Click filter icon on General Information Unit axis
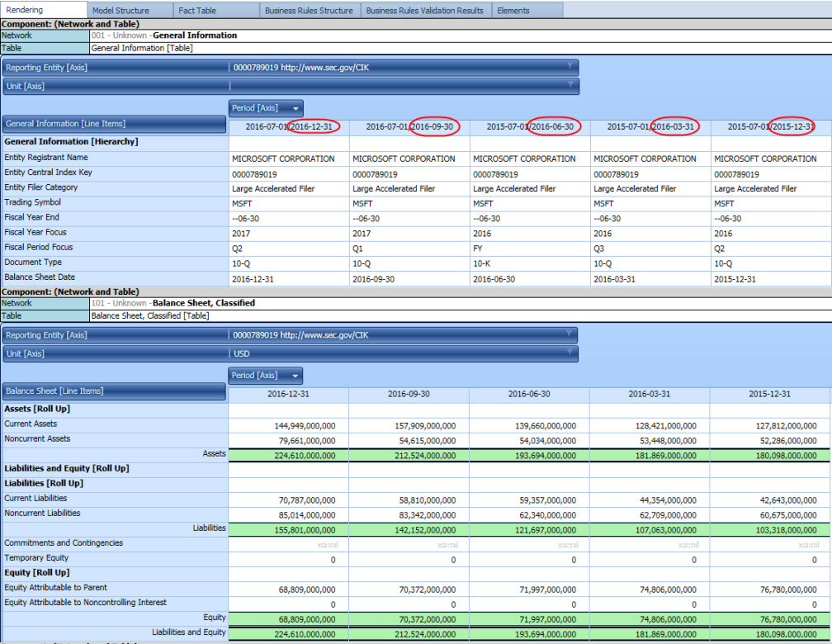 [570, 85]
